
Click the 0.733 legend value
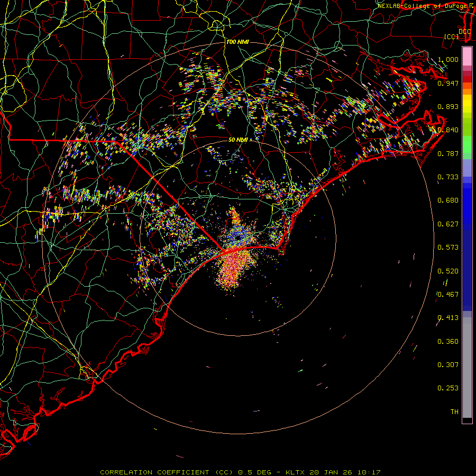pos(448,177)
